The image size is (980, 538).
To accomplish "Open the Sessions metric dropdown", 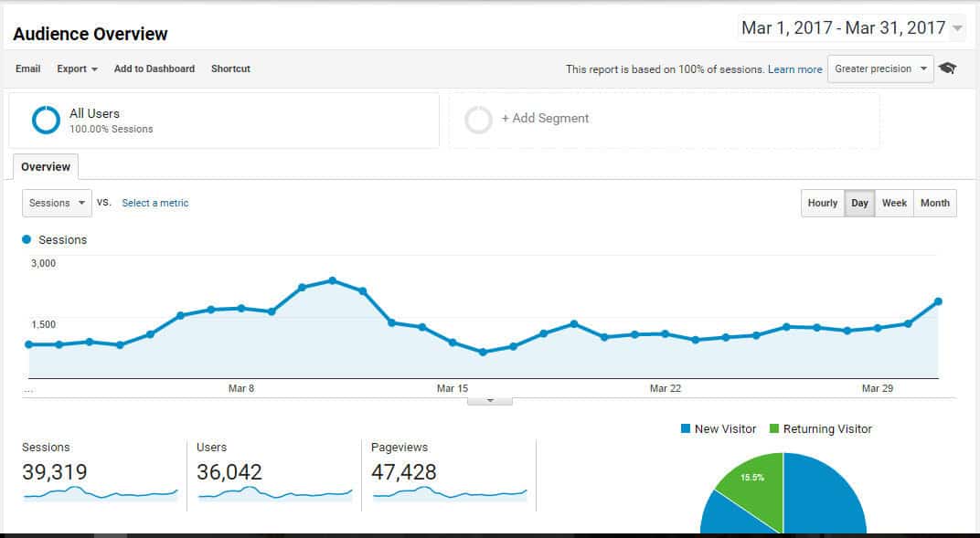I will coord(57,203).
